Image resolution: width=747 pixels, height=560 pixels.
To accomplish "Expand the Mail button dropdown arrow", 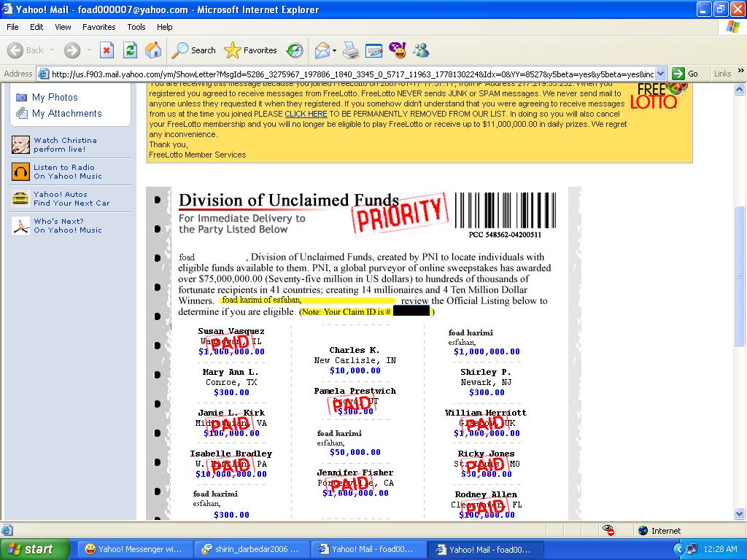I will point(334,50).
